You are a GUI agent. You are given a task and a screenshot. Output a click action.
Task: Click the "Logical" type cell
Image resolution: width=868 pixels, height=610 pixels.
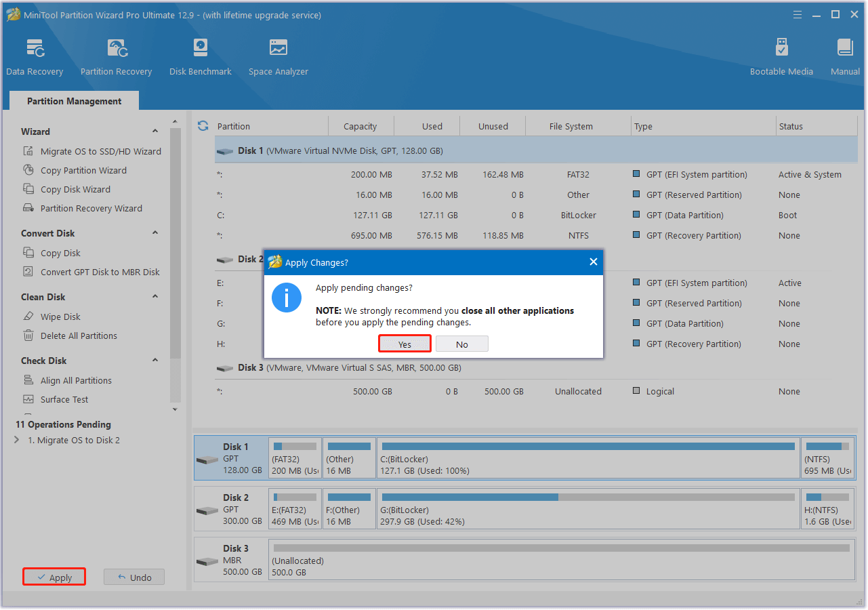click(x=660, y=391)
